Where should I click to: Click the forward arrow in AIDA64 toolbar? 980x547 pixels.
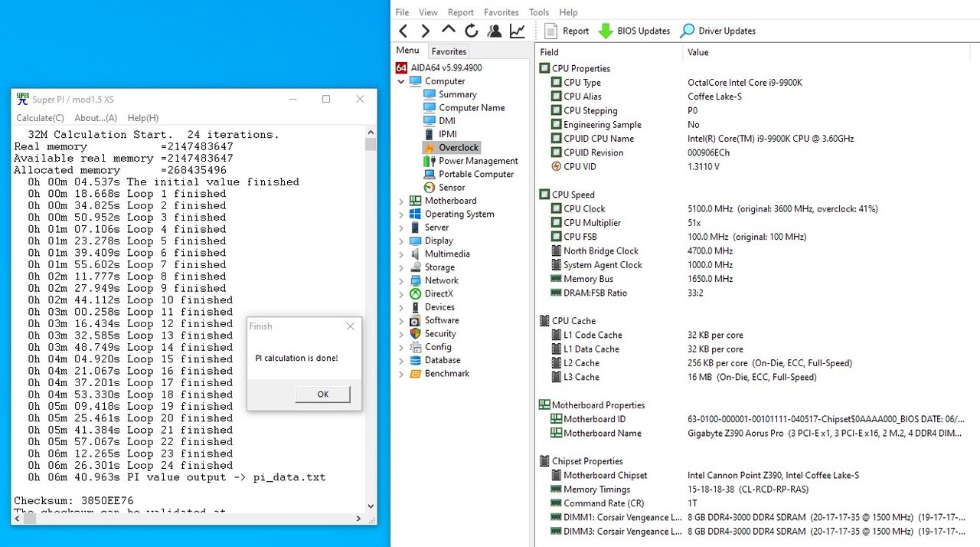426,31
